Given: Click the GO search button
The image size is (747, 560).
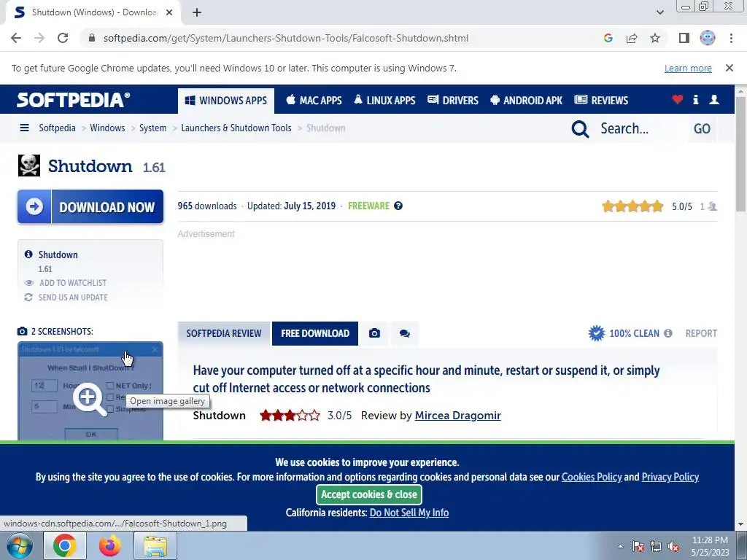Looking at the screenshot, I should tap(702, 128).
